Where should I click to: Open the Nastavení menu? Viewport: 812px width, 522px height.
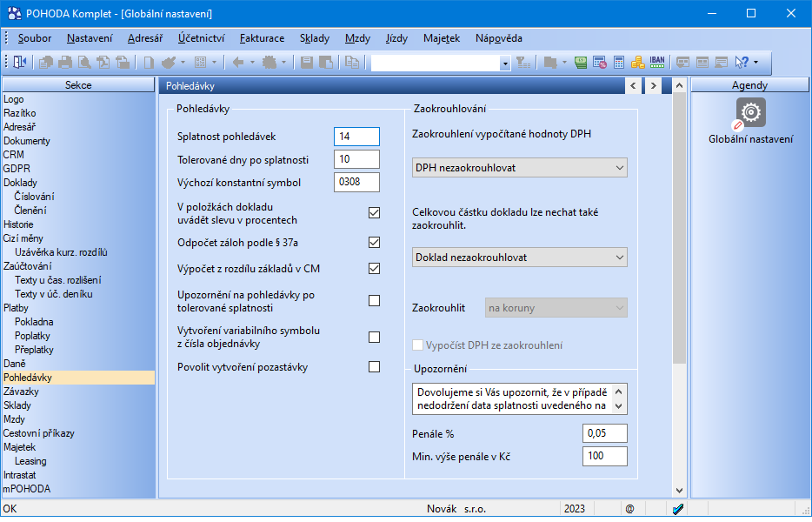point(90,37)
